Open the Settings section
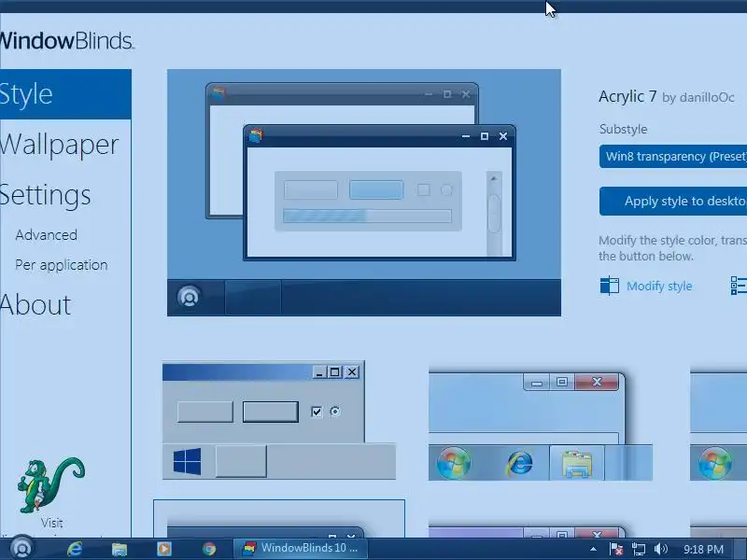 tap(45, 195)
